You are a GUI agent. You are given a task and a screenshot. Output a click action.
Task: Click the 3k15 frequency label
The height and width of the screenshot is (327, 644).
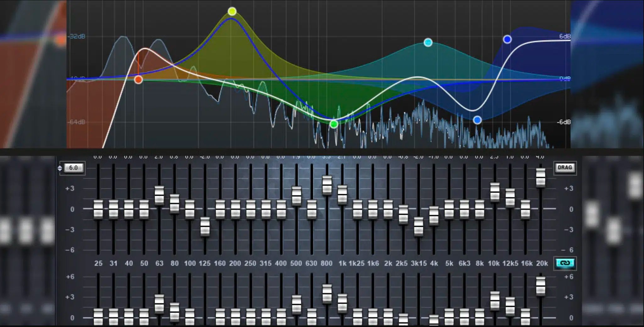tap(419, 264)
